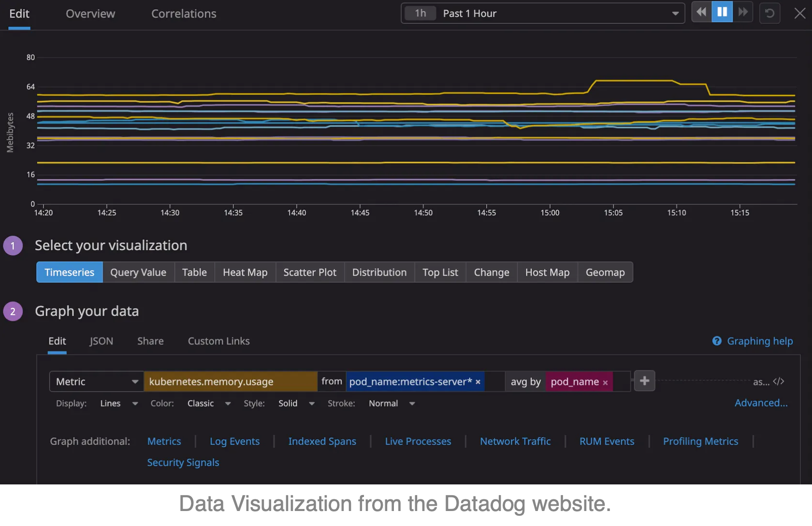
Task: Add a tag with the plus button
Action: tap(644, 381)
